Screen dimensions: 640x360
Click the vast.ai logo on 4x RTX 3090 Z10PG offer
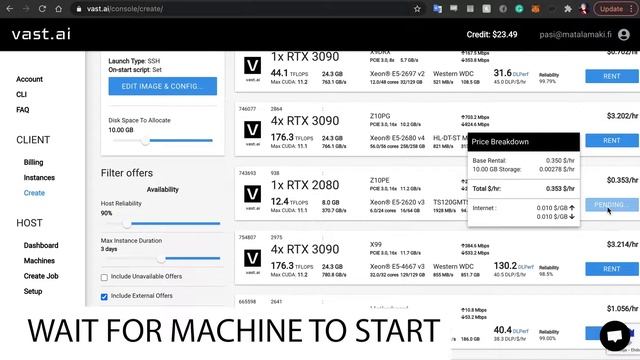pos(253,131)
